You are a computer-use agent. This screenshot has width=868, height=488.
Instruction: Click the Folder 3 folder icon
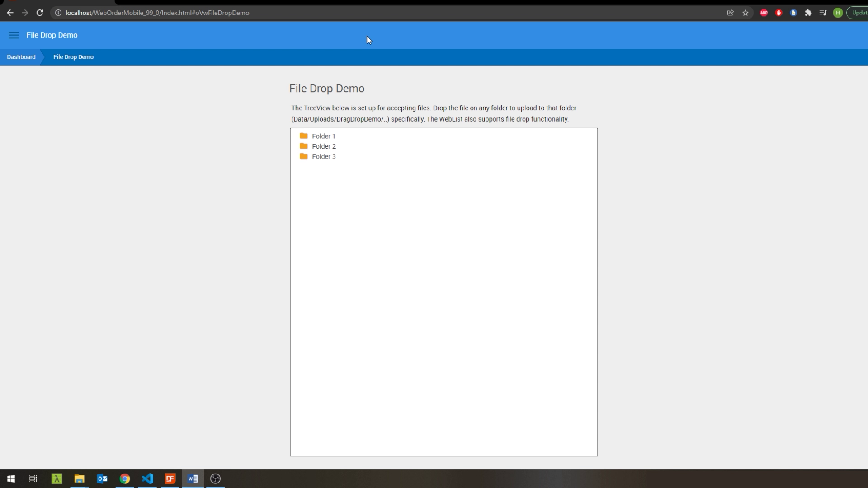(304, 156)
